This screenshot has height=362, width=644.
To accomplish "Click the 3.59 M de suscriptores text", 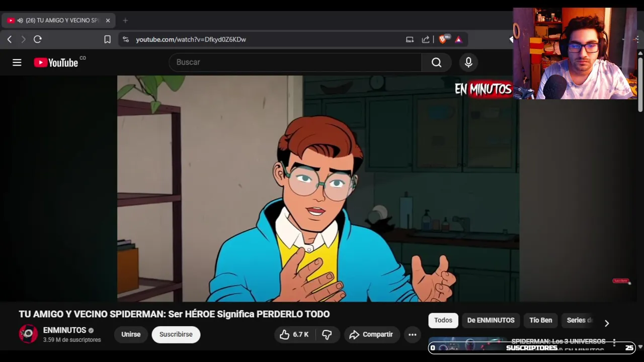I will [x=72, y=340].
